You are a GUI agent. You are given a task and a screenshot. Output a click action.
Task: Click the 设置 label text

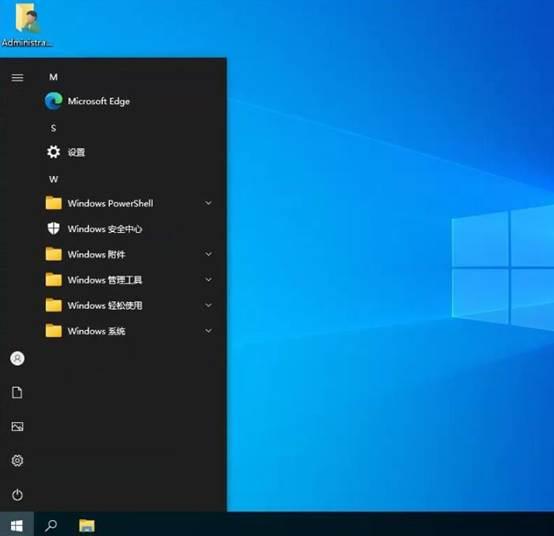(76, 152)
